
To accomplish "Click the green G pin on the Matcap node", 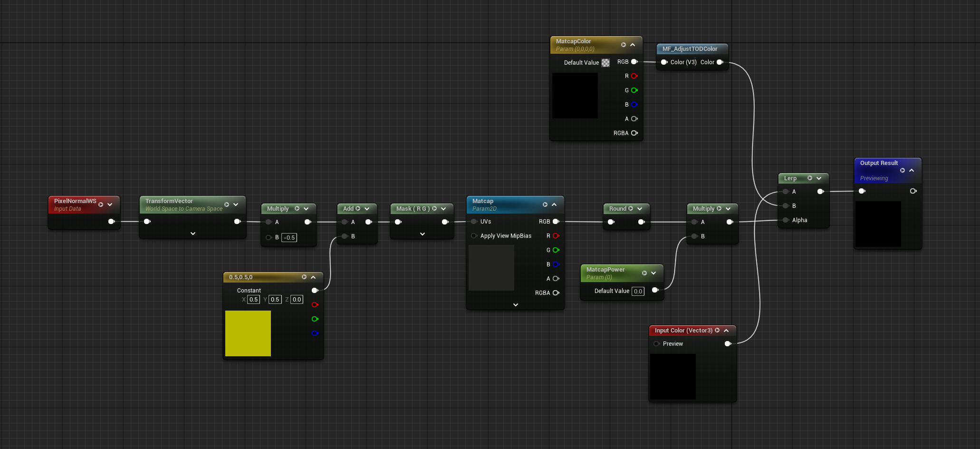I will (556, 250).
